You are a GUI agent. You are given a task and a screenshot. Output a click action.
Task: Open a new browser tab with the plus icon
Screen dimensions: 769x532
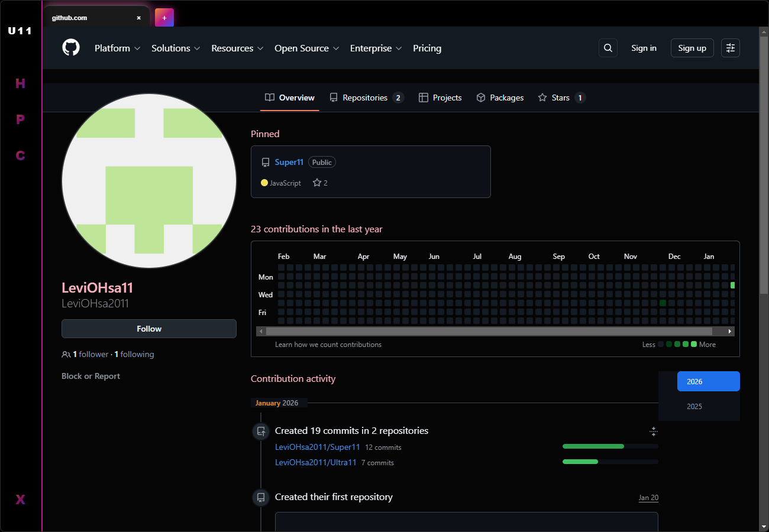(164, 17)
